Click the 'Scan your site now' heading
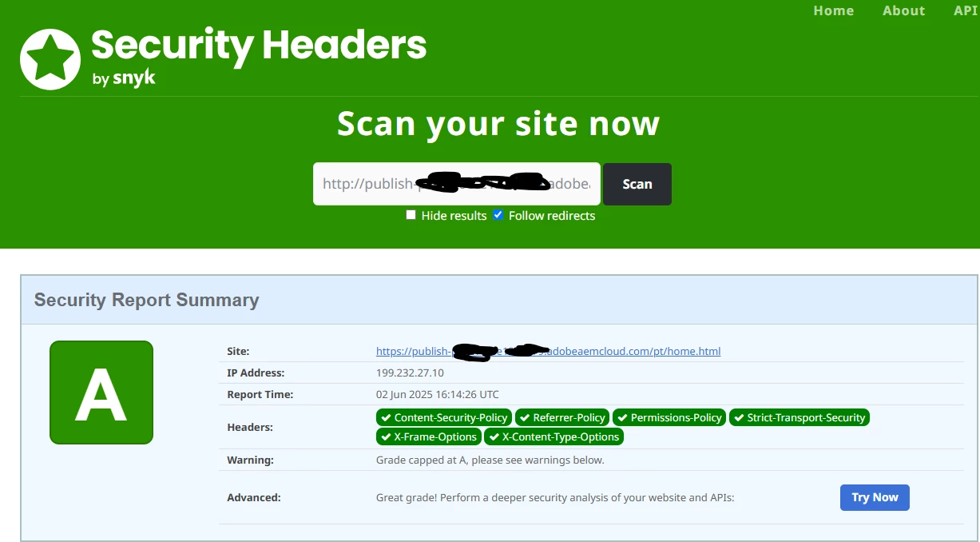980x542 pixels. click(x=498, y=124)
